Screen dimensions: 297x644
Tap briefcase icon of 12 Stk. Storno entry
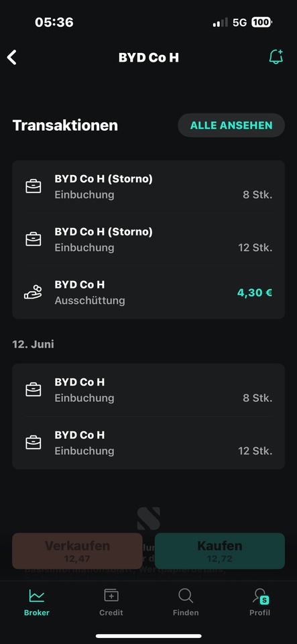(34, 239)
